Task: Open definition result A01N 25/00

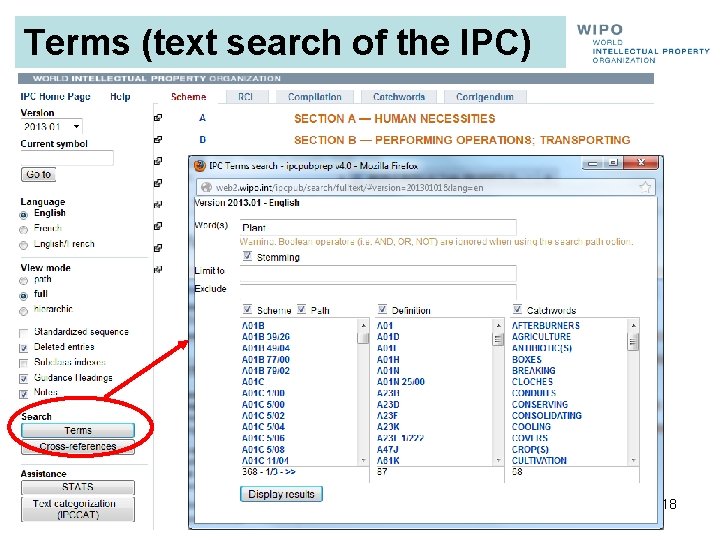Action: point(401,382)
